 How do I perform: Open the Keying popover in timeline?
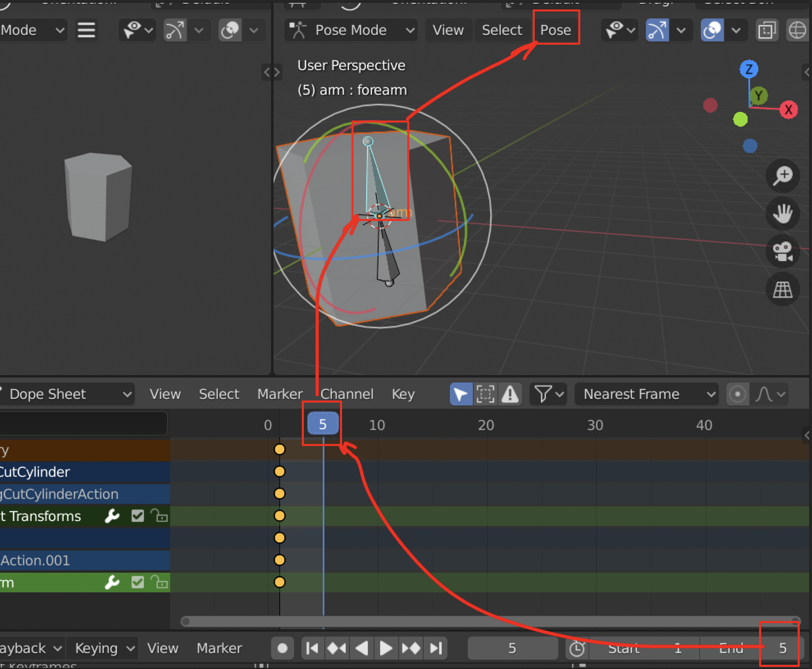(102, 648)
